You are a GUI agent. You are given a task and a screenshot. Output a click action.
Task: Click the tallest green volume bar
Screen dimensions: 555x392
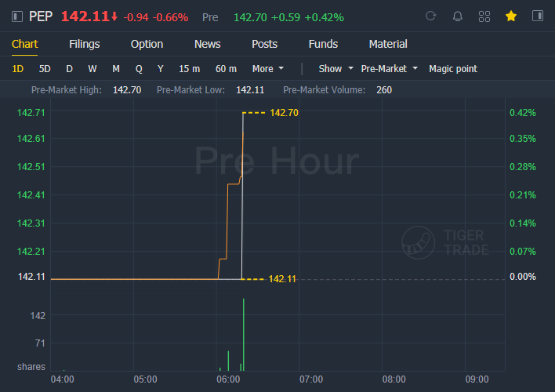244,335
